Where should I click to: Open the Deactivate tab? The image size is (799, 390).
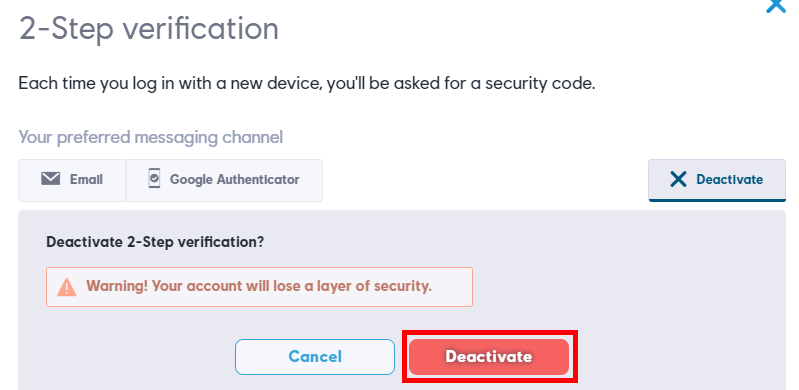coord(716,180)
